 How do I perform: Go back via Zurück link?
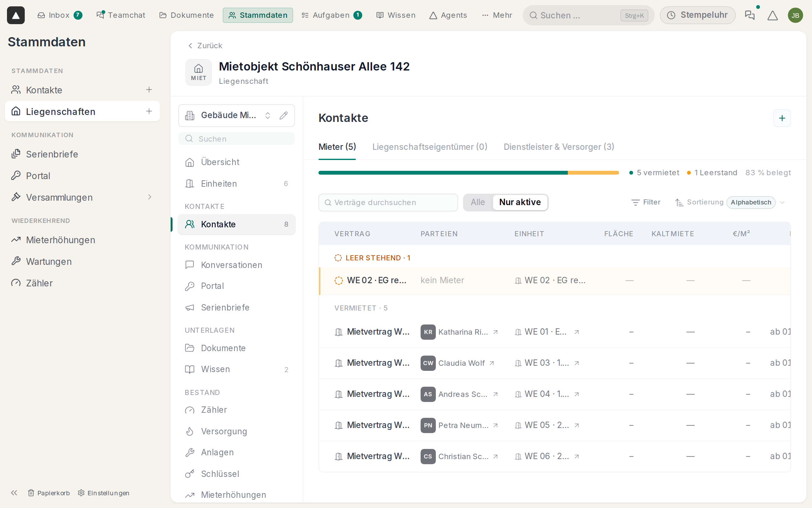coord(205,46)
